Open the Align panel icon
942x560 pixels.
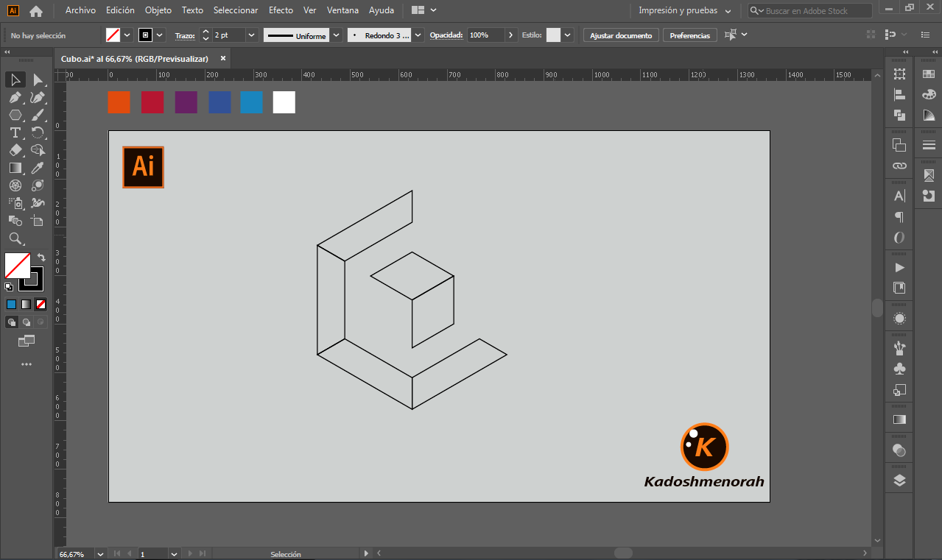[899, 94]
